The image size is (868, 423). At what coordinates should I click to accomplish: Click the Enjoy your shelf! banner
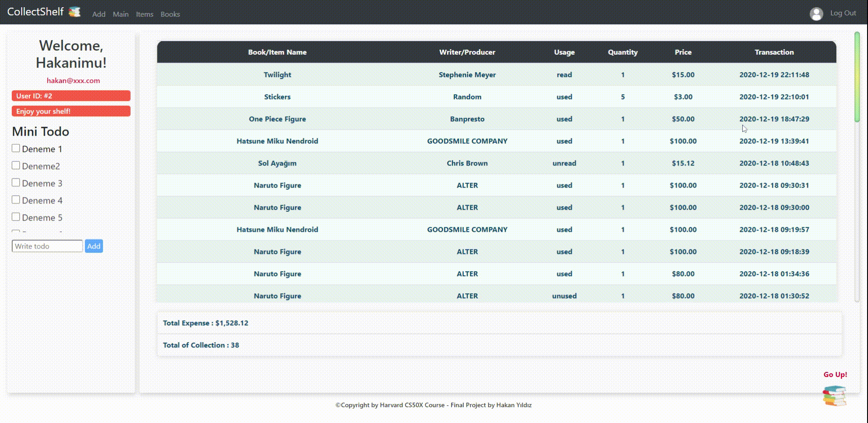(x=71, y=111)
